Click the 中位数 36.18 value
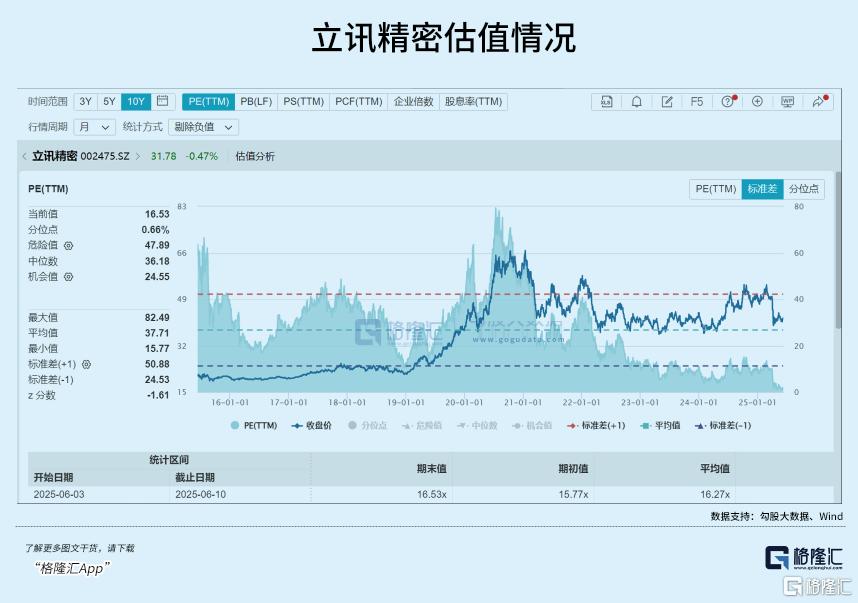 coord(157,262)
